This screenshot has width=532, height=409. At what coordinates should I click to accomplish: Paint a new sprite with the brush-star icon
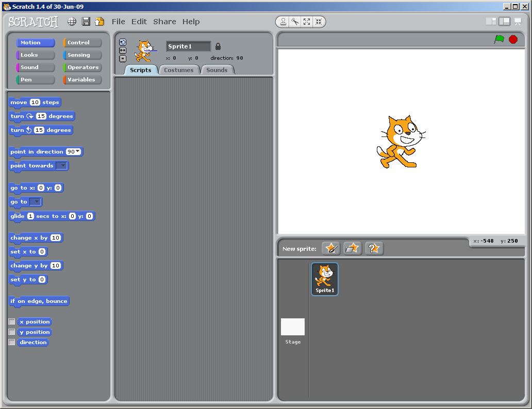[x=331, y=248]
